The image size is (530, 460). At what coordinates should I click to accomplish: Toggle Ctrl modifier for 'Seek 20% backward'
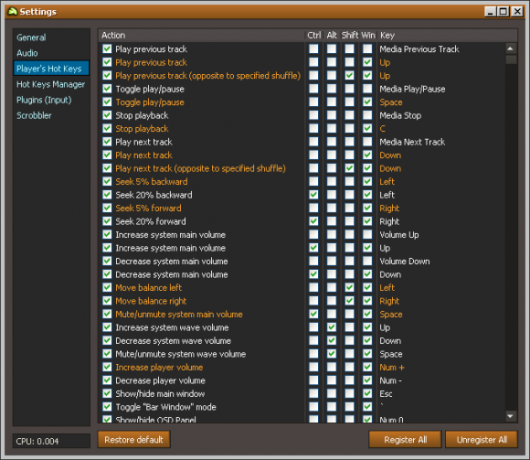[x=313, y=195]
